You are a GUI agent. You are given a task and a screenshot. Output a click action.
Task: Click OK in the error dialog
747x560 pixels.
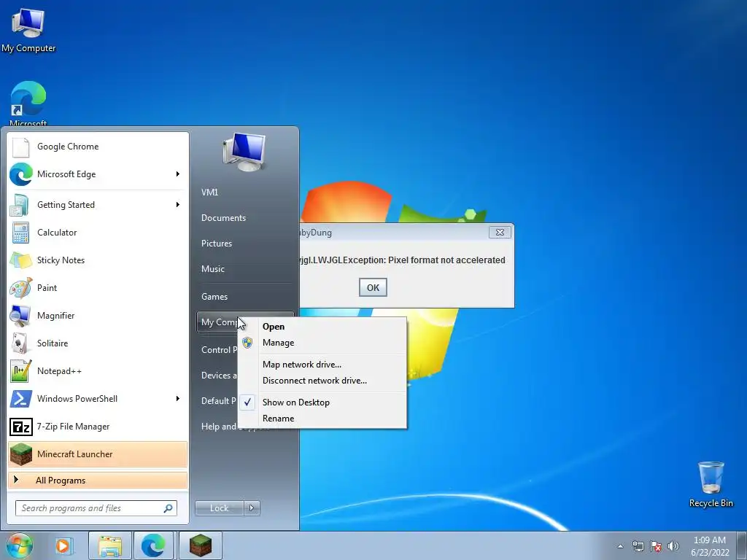373,287
